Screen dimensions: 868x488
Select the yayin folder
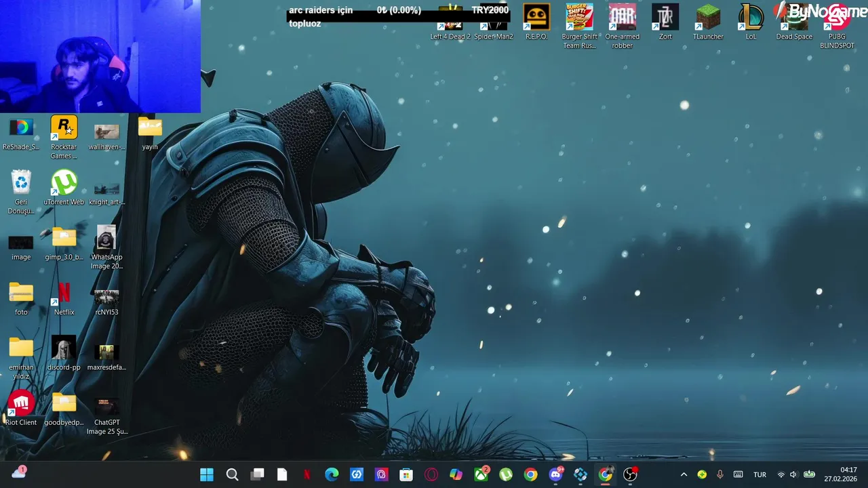150,134
